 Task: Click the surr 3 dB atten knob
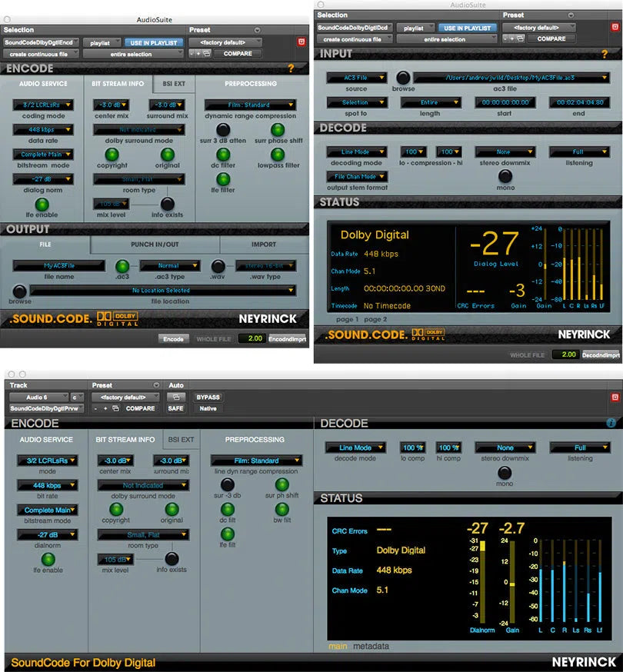tap(222, 128)
